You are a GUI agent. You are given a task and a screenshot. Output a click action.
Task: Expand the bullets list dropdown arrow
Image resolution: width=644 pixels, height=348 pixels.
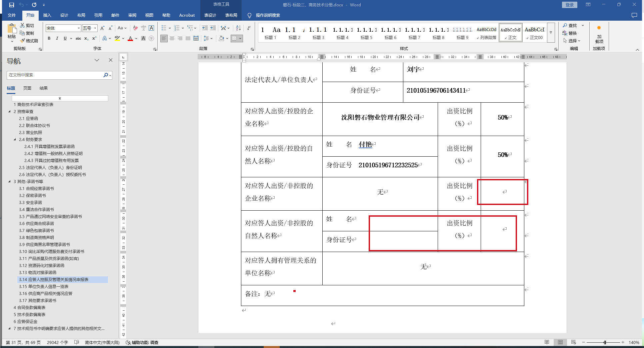pyautogui.click(x=170, y=28)
